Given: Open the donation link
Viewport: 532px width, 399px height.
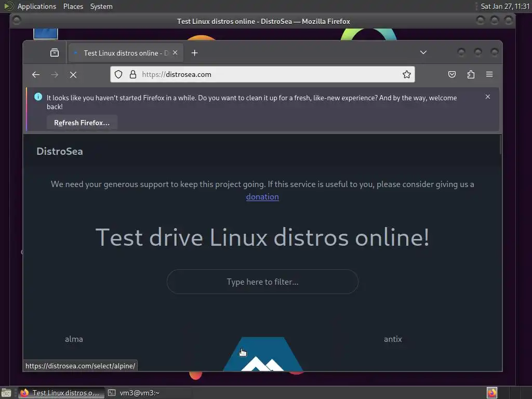Looking at the screenshot, I should coord(262,197).
